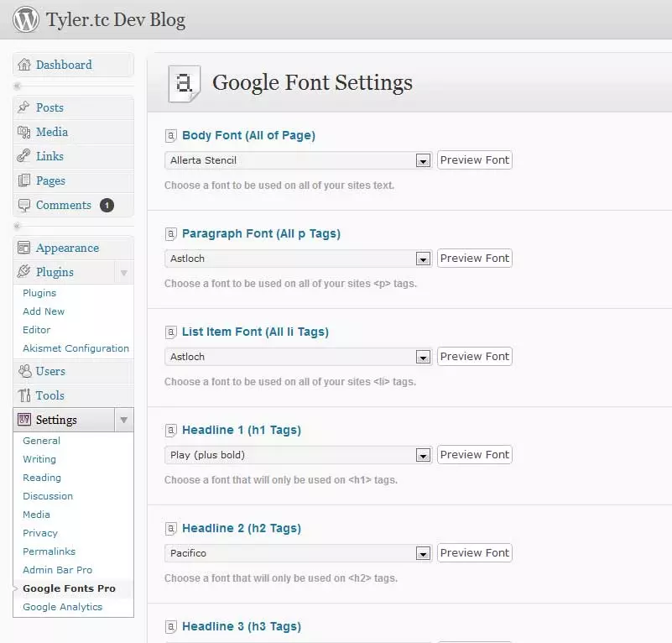Click the Headline 3 (h3 Tags) heading
672x643 pixels.
(242, 627)
